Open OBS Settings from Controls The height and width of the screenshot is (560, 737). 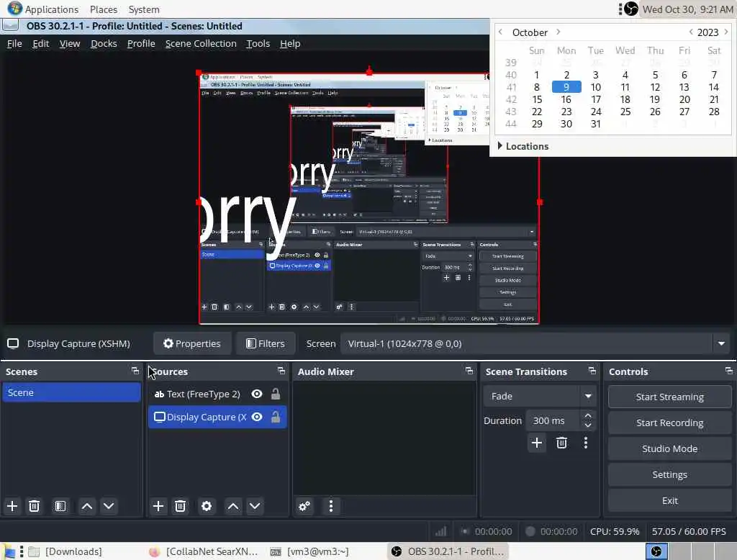[670, 474]
